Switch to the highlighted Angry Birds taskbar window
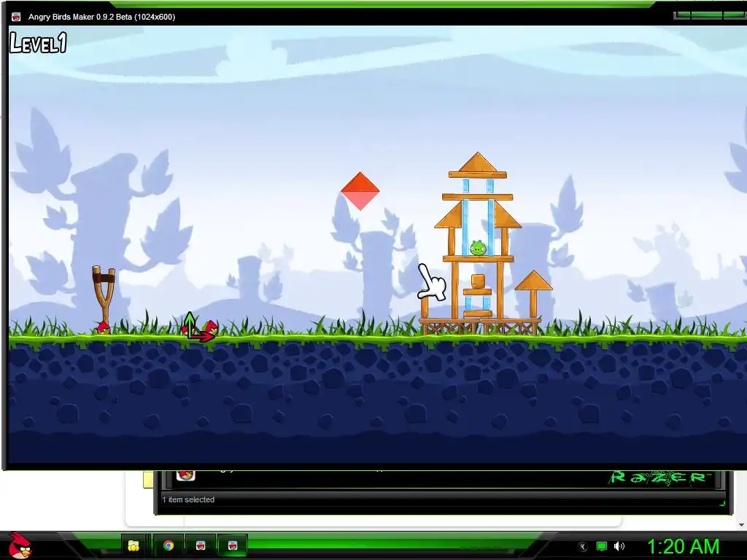Screen dimensions: 747x560 (233, 545)
